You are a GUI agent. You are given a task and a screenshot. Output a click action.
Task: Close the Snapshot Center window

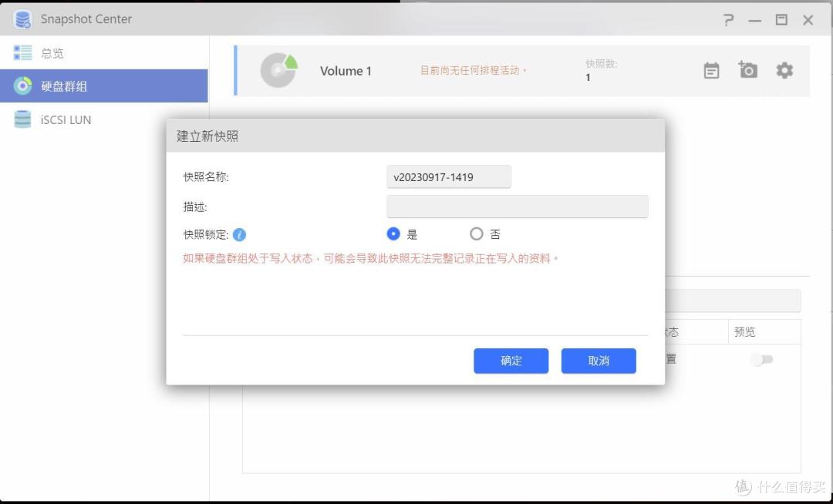(808, 20)
